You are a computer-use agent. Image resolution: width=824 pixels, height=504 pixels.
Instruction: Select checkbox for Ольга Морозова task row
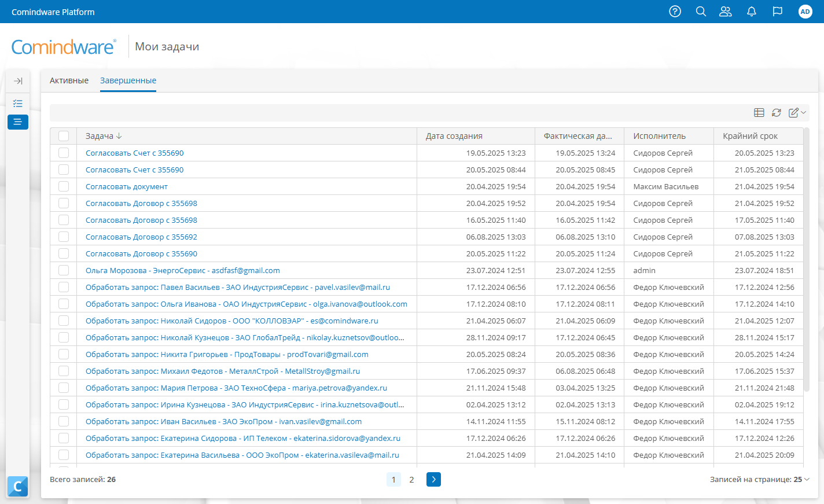[x=64, y=270]
